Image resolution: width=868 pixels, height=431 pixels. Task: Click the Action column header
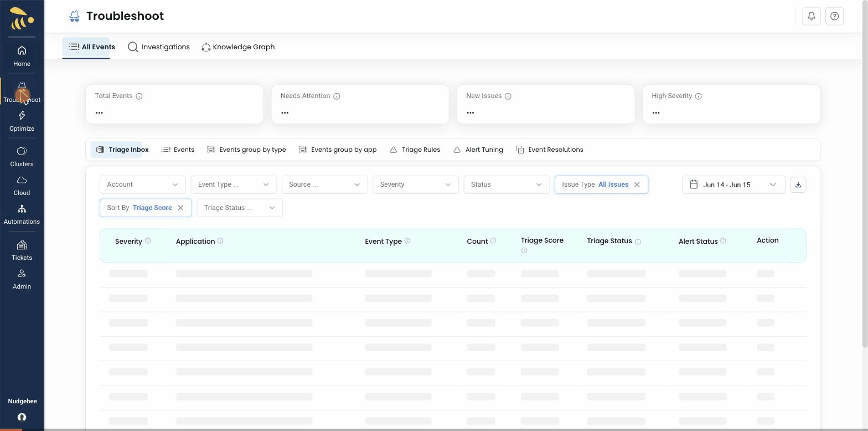click(x=767, y=240)
